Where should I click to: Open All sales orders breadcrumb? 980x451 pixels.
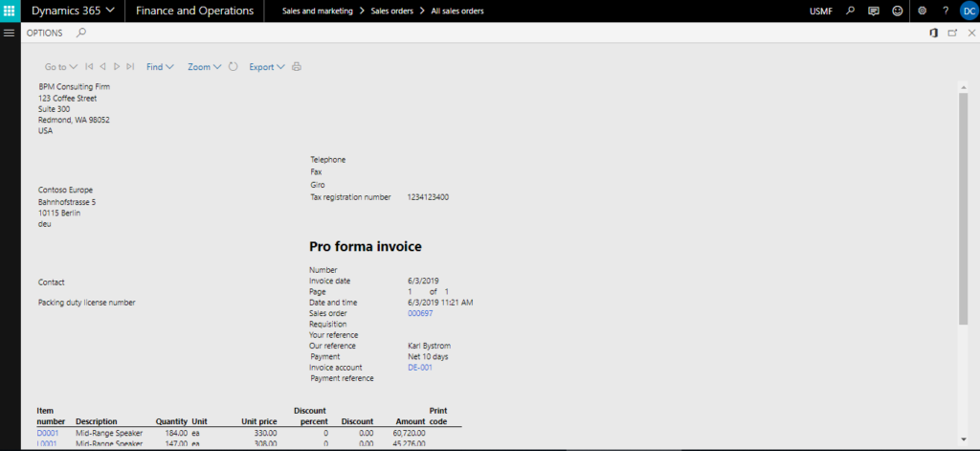457,11
